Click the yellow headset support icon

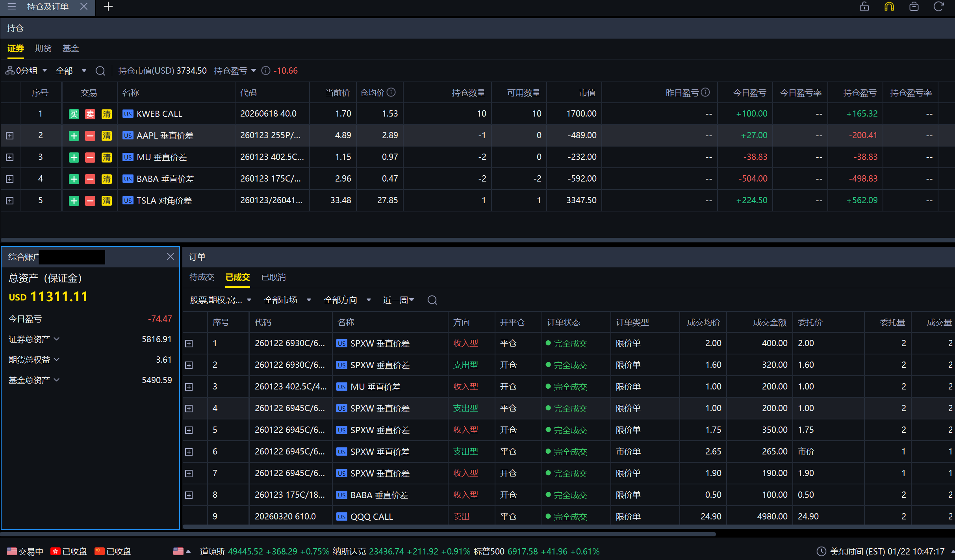tap(889, 7)
